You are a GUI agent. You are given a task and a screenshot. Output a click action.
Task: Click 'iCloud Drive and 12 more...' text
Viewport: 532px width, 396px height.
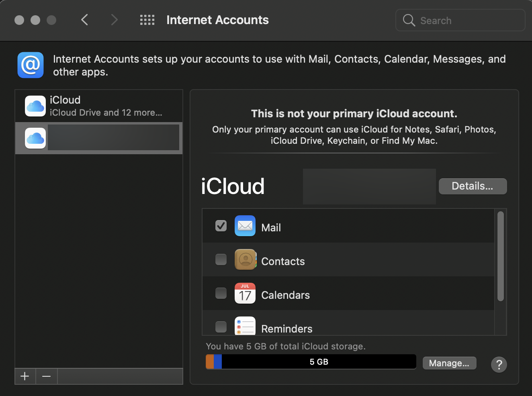(x=106, y=112)
